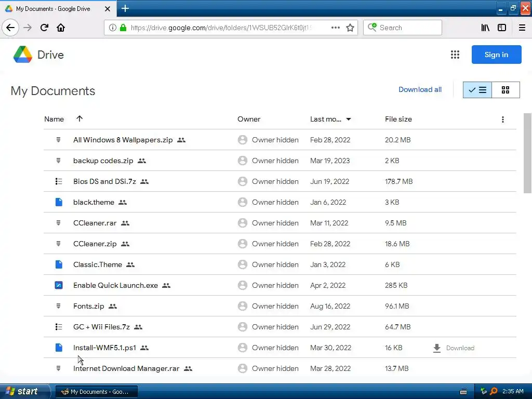Click the Owner column header

coord(249,119)
